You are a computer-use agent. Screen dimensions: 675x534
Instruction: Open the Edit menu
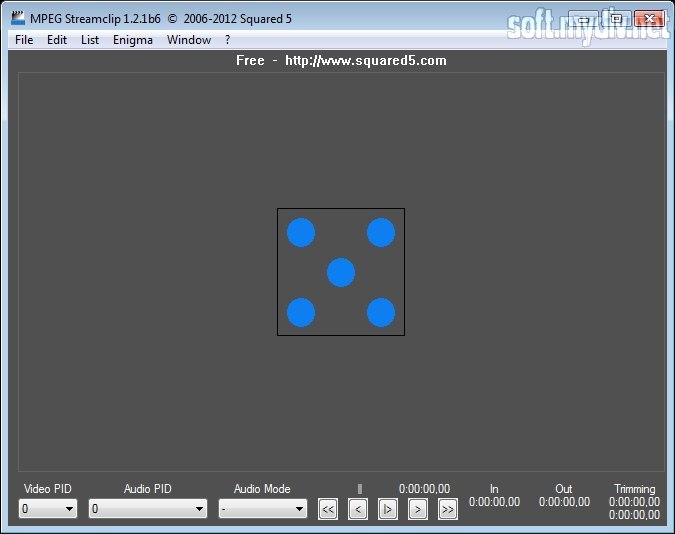coord(57,40)
